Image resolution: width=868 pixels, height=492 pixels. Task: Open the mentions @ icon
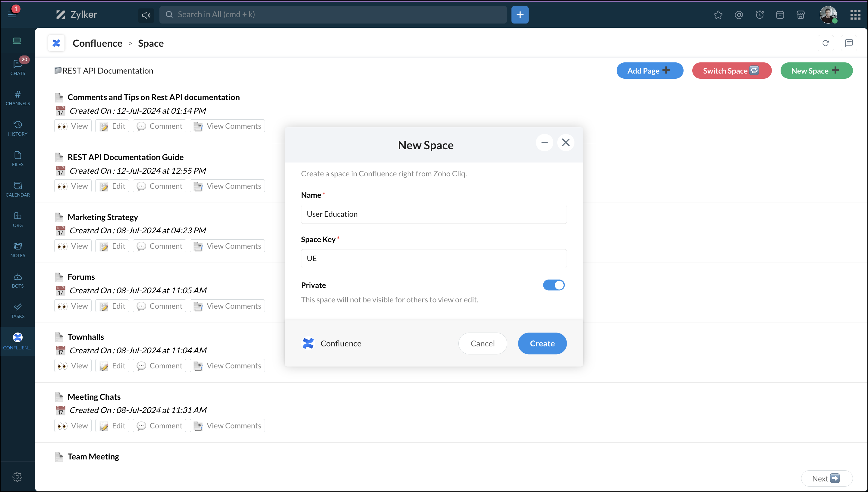(x=739, y=15)
